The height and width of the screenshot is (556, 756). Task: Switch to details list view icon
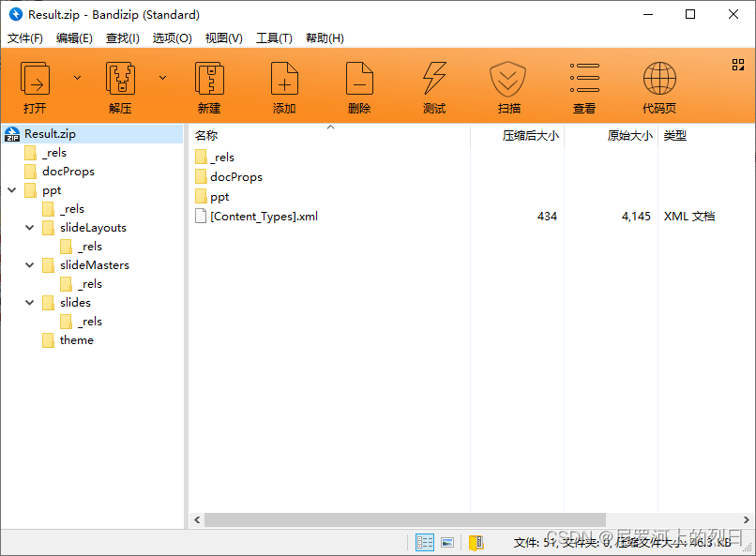(424, 543)
